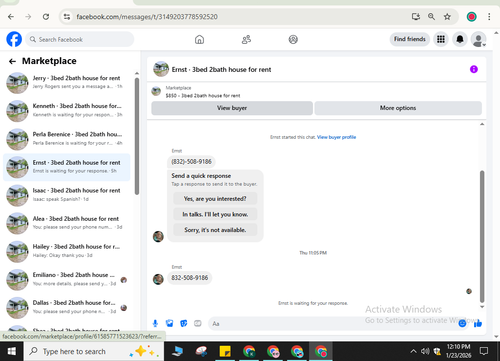Open Hailey's conversation in the list
The image size is (500, 361).
tap(66, 251)
